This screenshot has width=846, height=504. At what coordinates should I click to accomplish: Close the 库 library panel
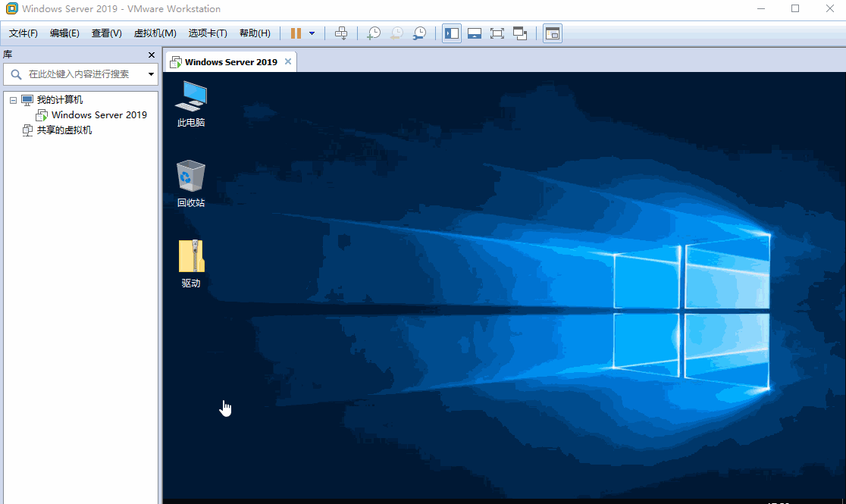point(152,55)
